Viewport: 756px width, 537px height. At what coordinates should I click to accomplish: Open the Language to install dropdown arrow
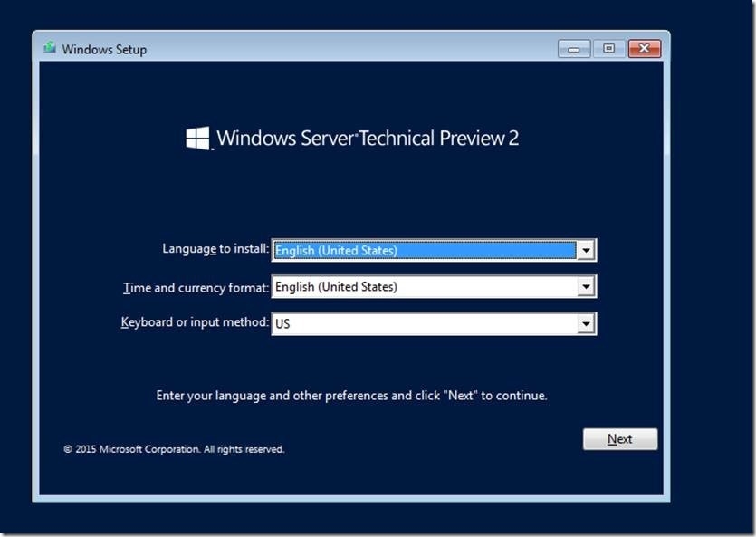pyautogui.click(x=586, y=250)
